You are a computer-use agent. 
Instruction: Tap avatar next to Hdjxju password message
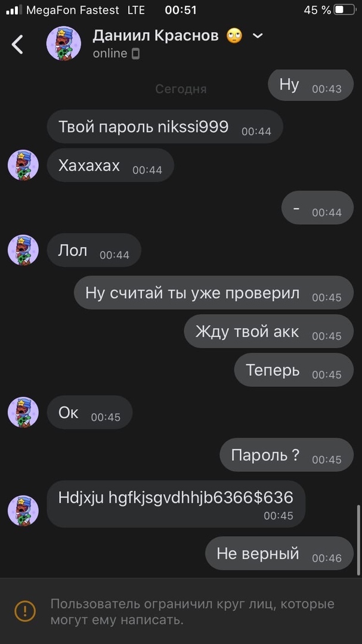[23, 510]
